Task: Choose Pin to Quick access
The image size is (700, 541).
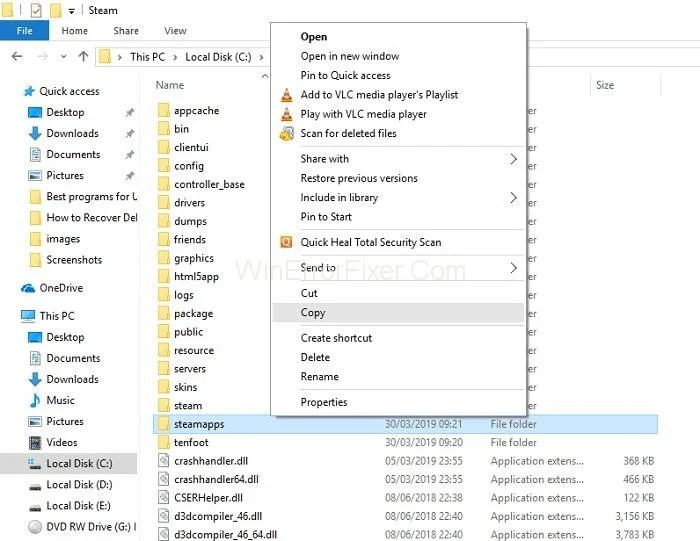Action: (398, 75)
